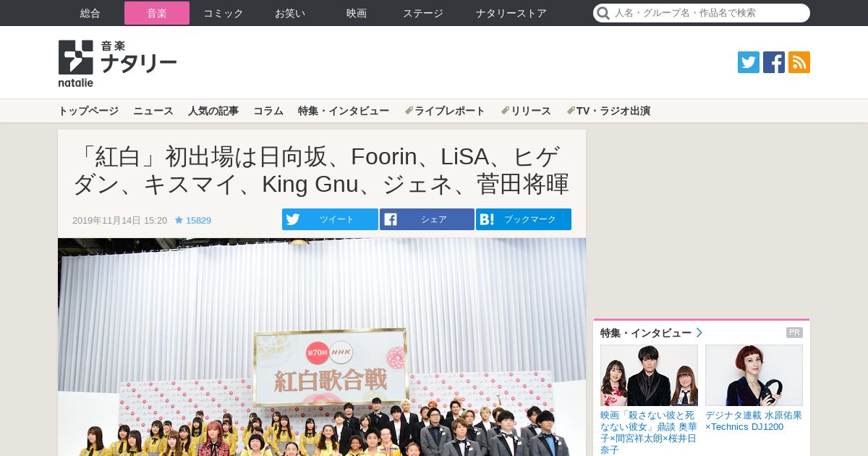This screenshot has height=456, width=868.
Task: Open コラム section
Action: (x=268, y=111)
